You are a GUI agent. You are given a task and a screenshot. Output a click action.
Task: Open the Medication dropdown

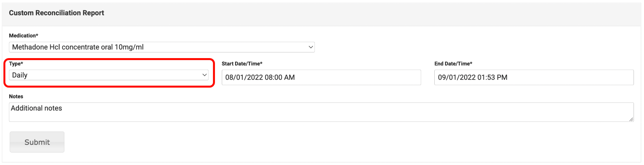coord(161,47)
